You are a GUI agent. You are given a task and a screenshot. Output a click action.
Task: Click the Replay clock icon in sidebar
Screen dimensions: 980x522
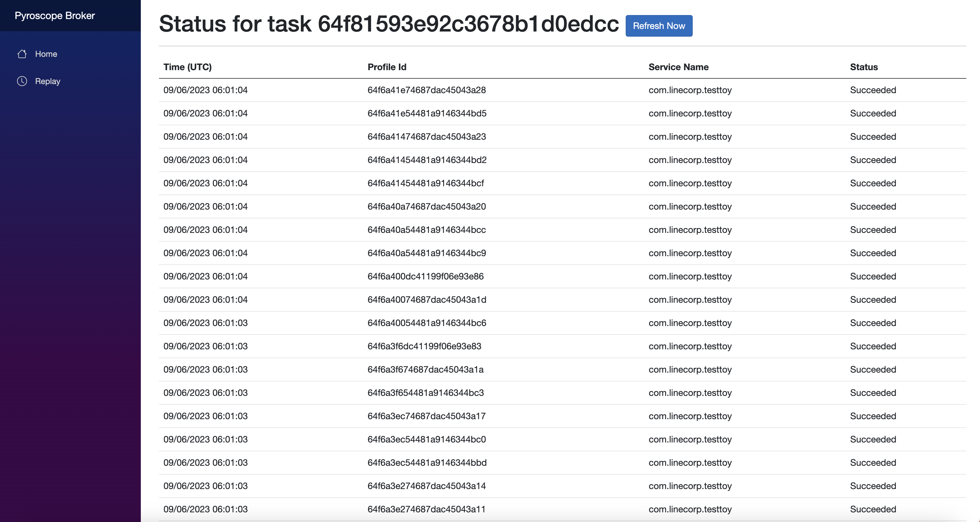click(x=22, y=81)
